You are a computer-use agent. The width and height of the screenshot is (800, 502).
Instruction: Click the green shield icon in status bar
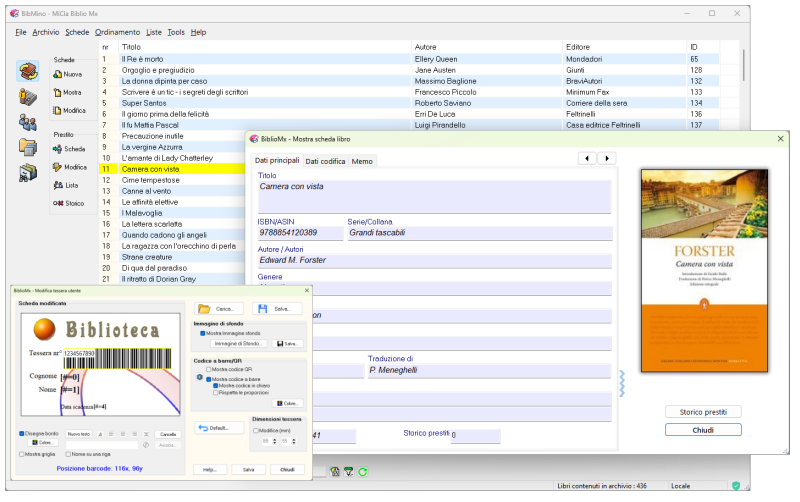[x=736, y=486]
